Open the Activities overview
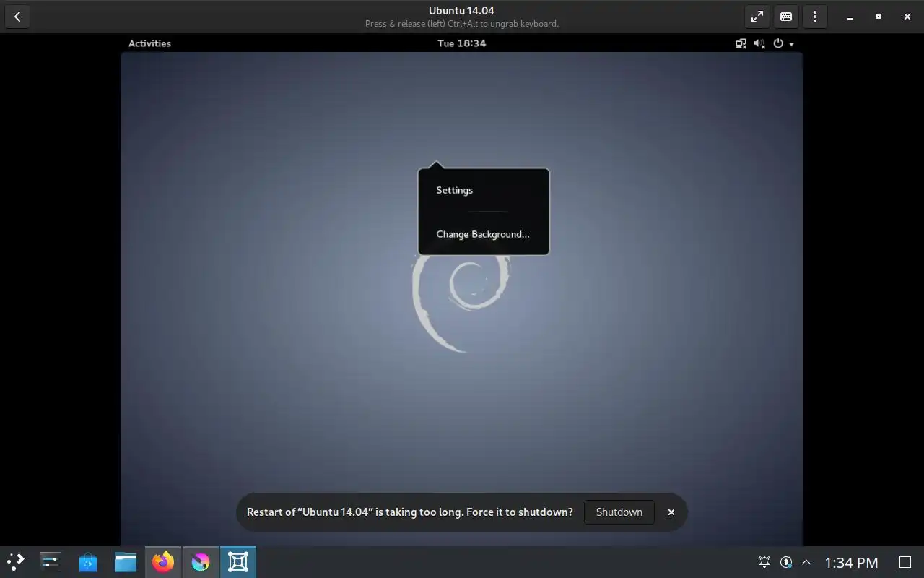The width and height of the screenshot is (924, 578). click(x=149, y=43)
